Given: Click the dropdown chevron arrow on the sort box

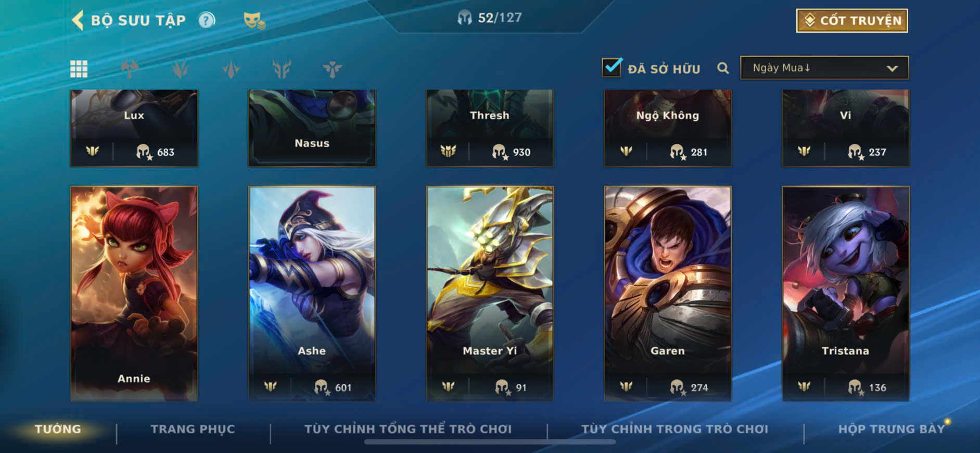Looking at the screenshot, I should point(892,68).
